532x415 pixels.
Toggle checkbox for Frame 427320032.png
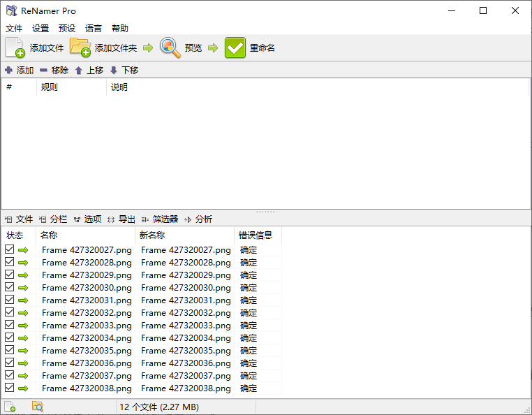click(x=10, y=312)
